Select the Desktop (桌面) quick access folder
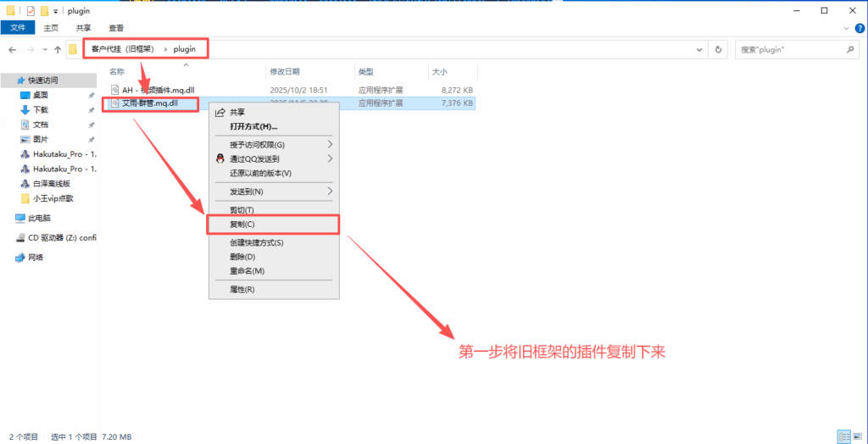Image resolution: width=868 pixels, height=444 pixels. (x=41, y=95)
